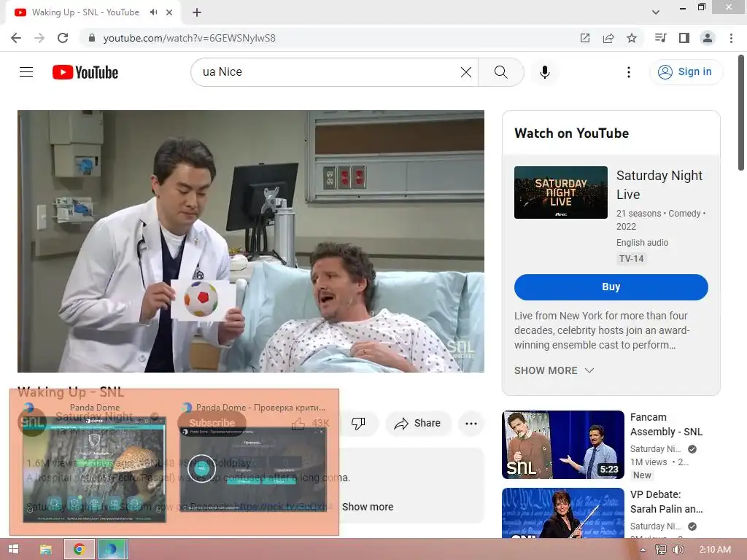
Task: Bookmark this tab with star
Action: (x=632, y=38)
